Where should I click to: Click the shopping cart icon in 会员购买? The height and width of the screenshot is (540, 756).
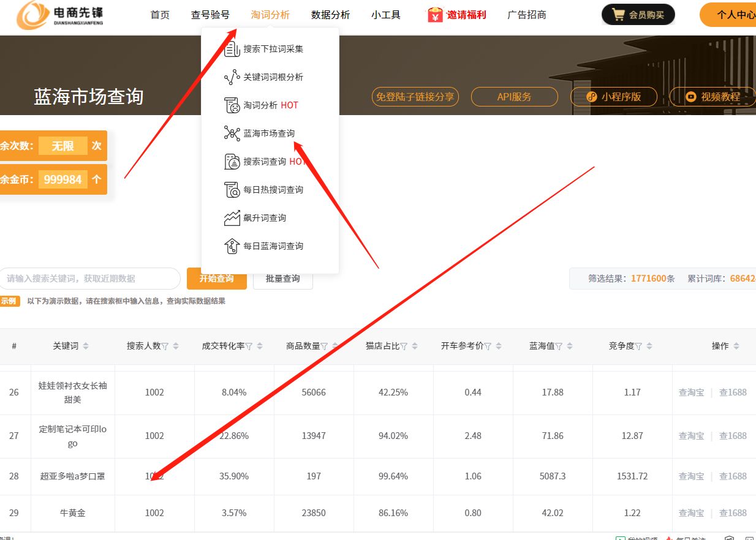618,15
